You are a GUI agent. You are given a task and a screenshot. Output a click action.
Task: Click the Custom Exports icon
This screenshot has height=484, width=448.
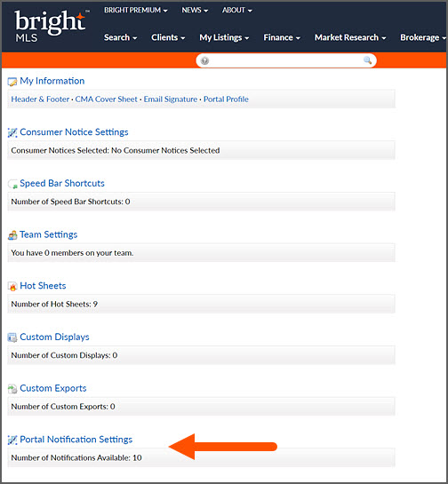[12, 389]
